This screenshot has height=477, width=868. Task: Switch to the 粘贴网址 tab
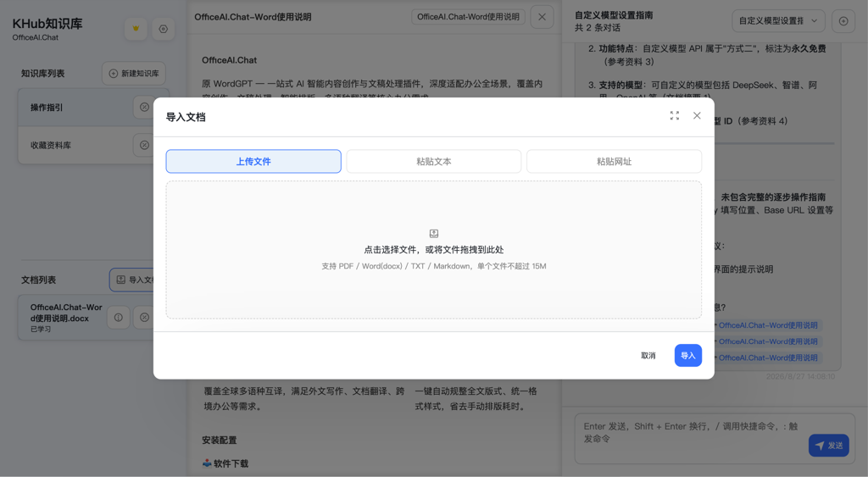[x=614, y=161]
